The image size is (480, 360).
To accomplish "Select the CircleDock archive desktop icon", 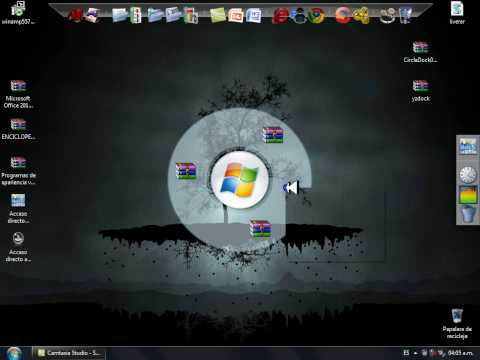I will click(x=420, y=52).
